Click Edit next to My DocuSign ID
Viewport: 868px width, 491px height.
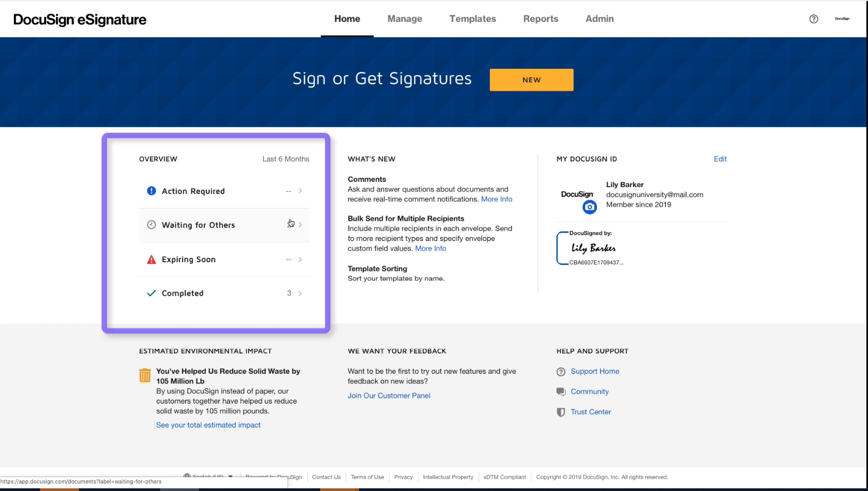[720, 159]
